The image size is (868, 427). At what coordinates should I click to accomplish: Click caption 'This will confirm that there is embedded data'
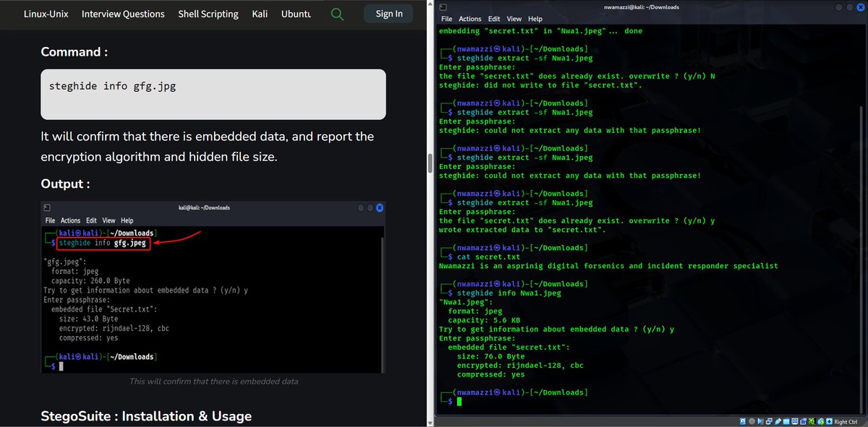point(213,381)
